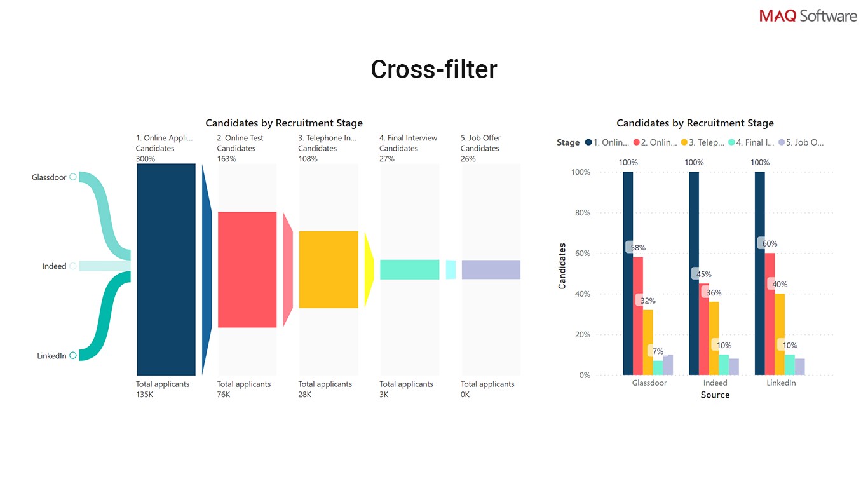Click the teal Final Interview legend dot

click(x=732, y=143)
